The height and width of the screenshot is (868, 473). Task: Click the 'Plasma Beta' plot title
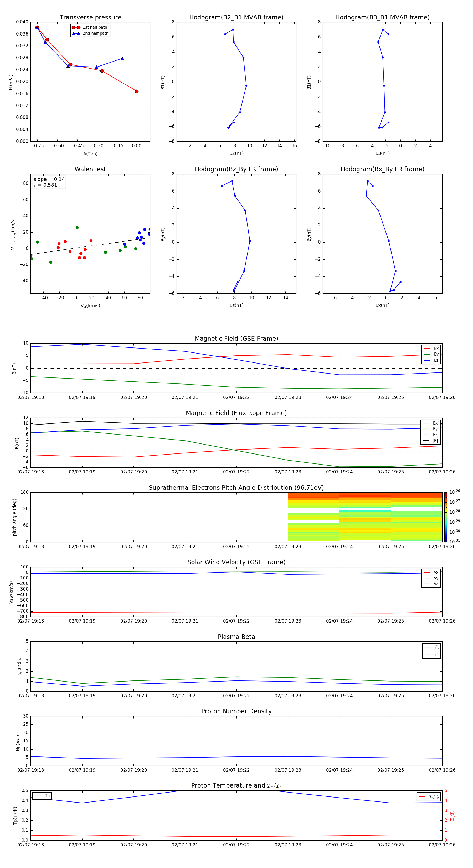[x=236, y=637]
